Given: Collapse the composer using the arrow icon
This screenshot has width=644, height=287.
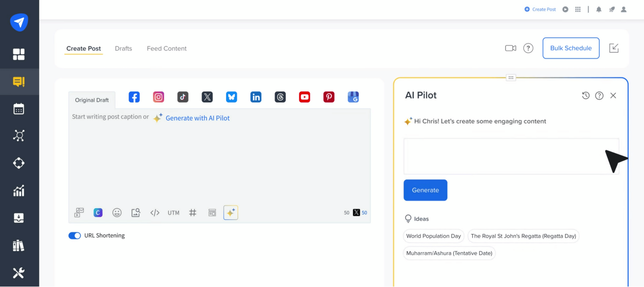Looking at the screenshot, I should [x=614, y=48].
